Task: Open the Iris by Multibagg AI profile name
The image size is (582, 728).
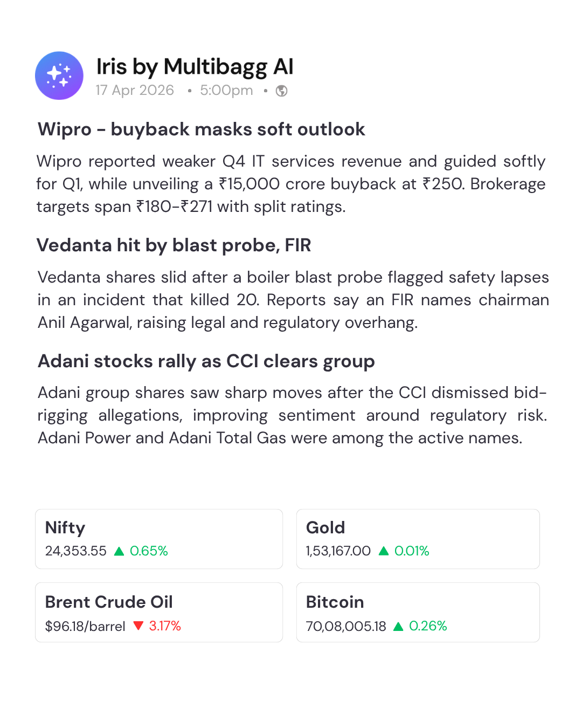Action: (195, 67)
